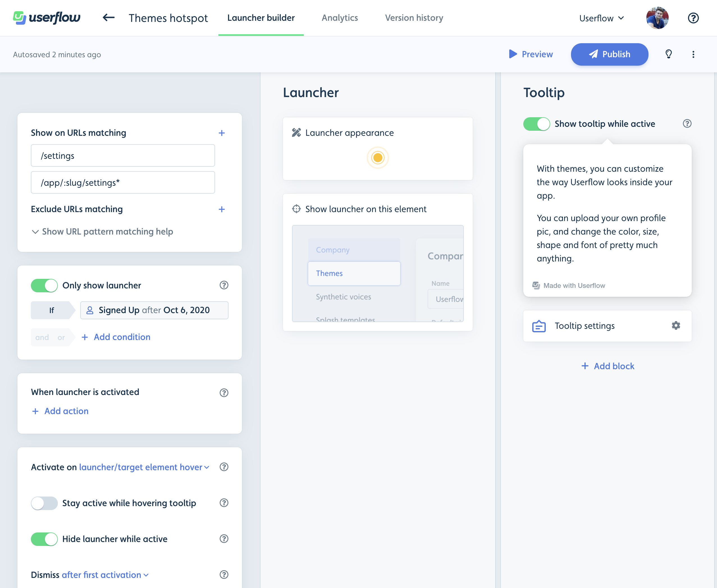Click the Made with Userflow badge
This screenshot has height=588, width=717.
[568, 286]
